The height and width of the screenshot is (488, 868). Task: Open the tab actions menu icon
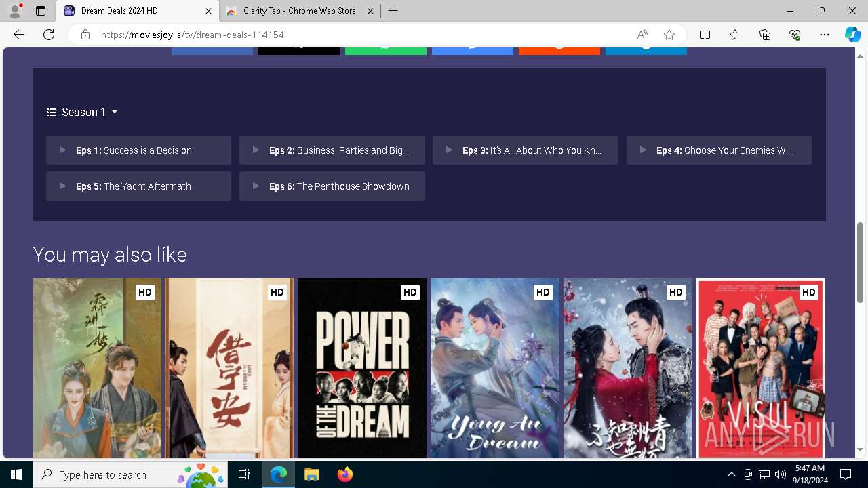41,11
